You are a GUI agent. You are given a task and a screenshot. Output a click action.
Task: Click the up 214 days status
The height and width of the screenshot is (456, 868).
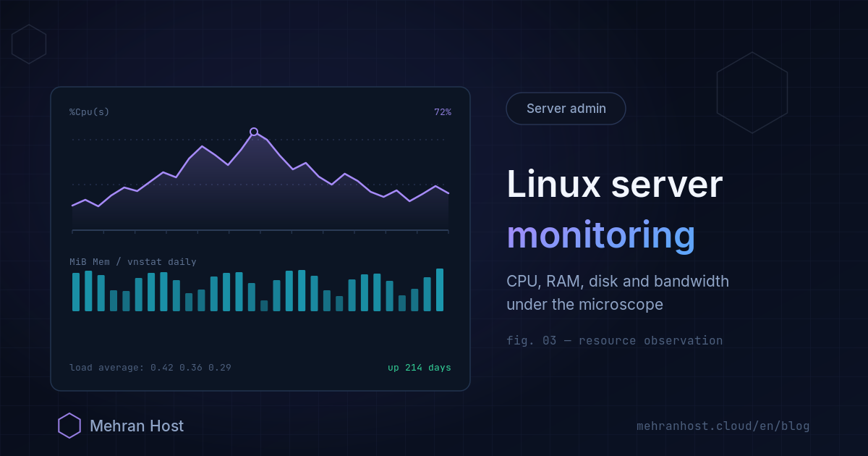pos(420,368)
